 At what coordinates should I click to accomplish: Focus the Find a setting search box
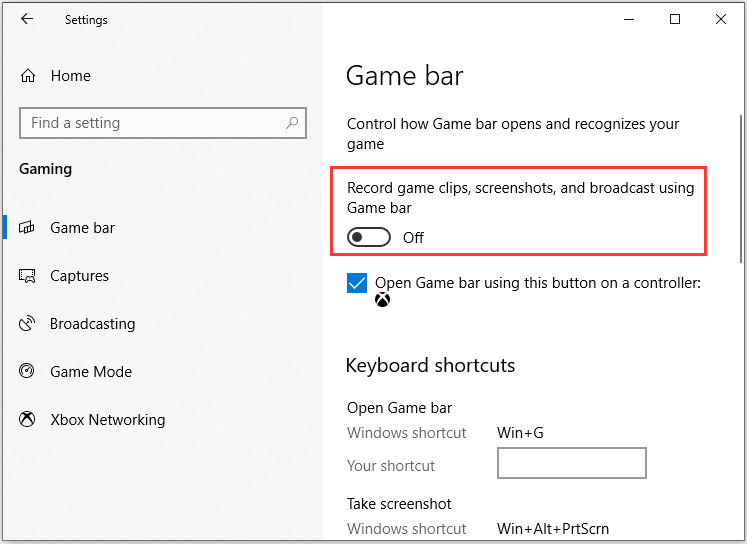pyautogui.click(x=162, y=123)
